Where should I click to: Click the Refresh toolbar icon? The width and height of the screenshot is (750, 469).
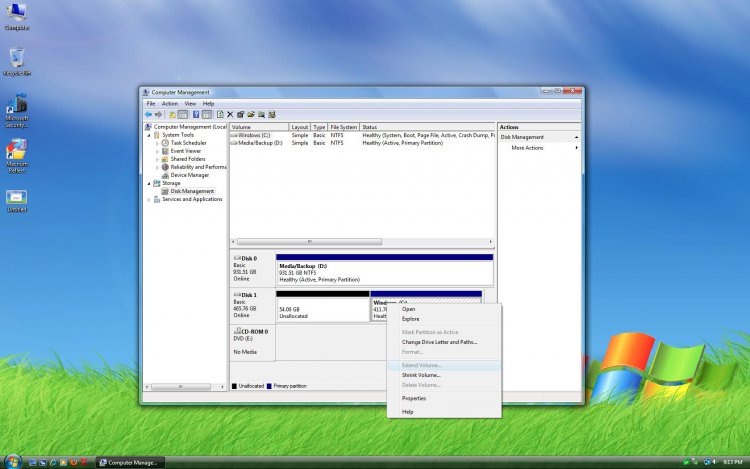(220, 115)
